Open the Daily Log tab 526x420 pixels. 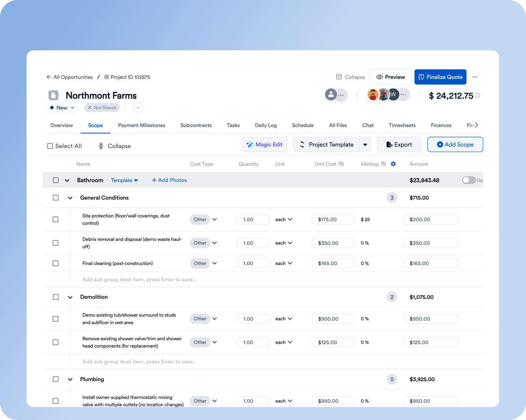click(x=266, y=125)
